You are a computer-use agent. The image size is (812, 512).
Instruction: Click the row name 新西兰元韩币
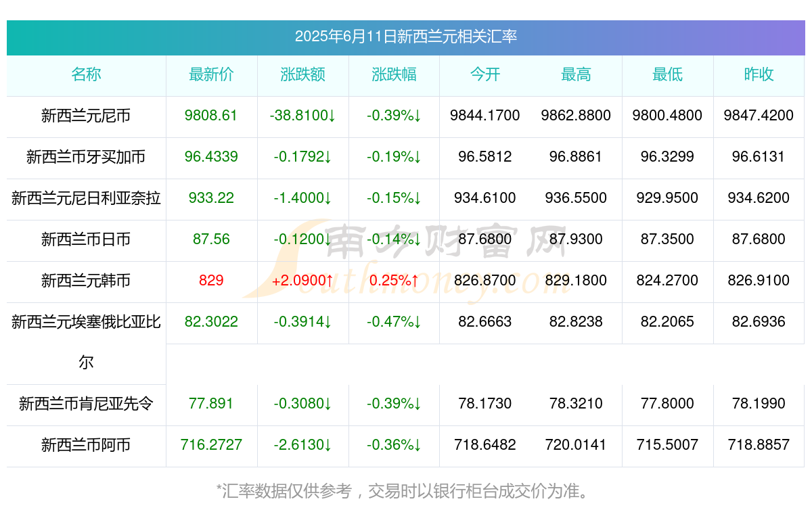[x=86, y=281]
